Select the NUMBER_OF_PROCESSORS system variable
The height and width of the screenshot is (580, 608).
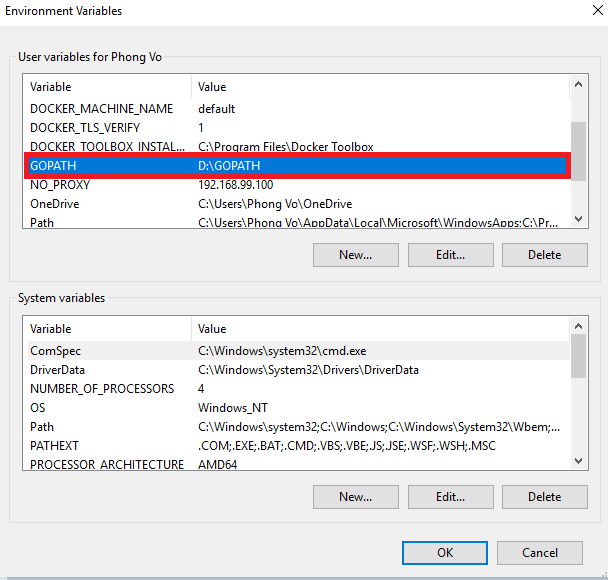[299, 388]
